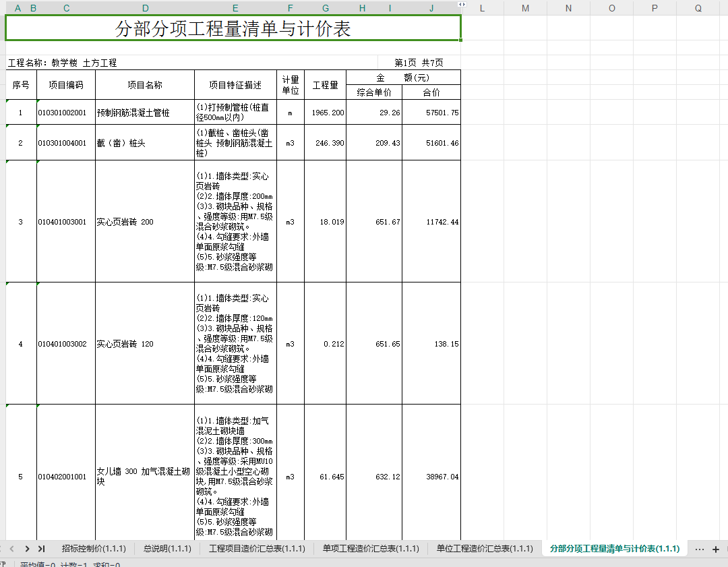Image resolution: width=728 pixels, height=567 pixels.
Task: Select the quantity cell 0.212
Action: coord(326,344)
